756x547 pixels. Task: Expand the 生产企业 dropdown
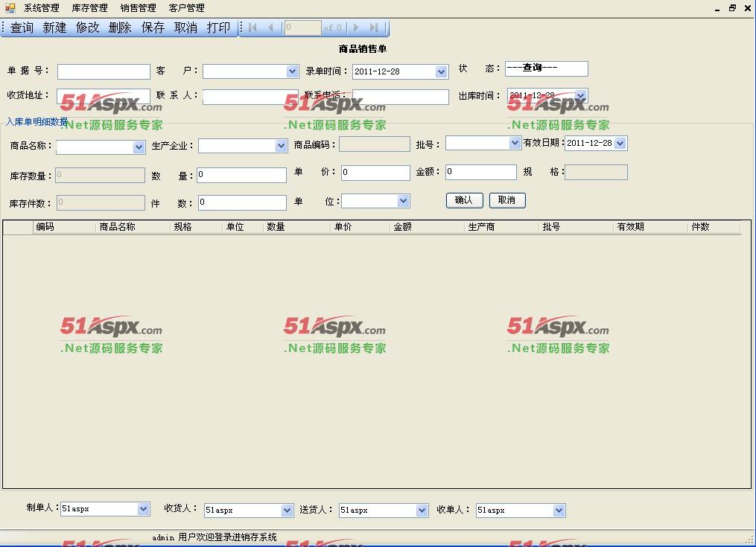tap(281, 146)
